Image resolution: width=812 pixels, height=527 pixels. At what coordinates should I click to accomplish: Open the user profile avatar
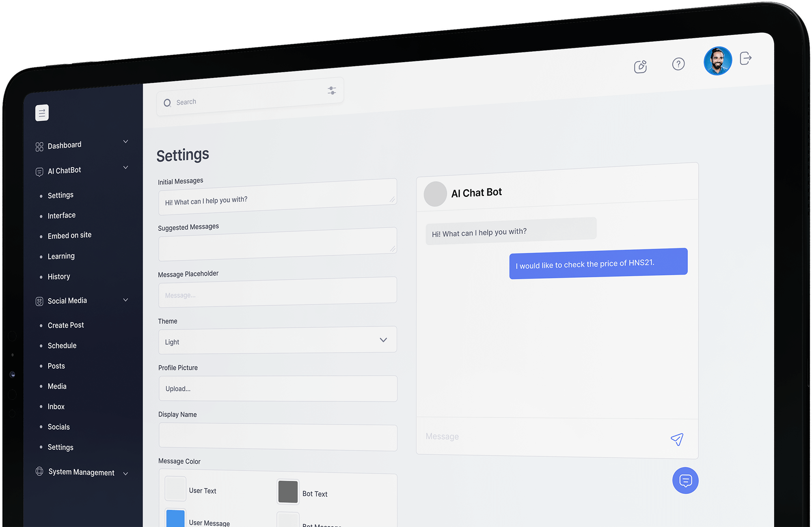(718, 61)
